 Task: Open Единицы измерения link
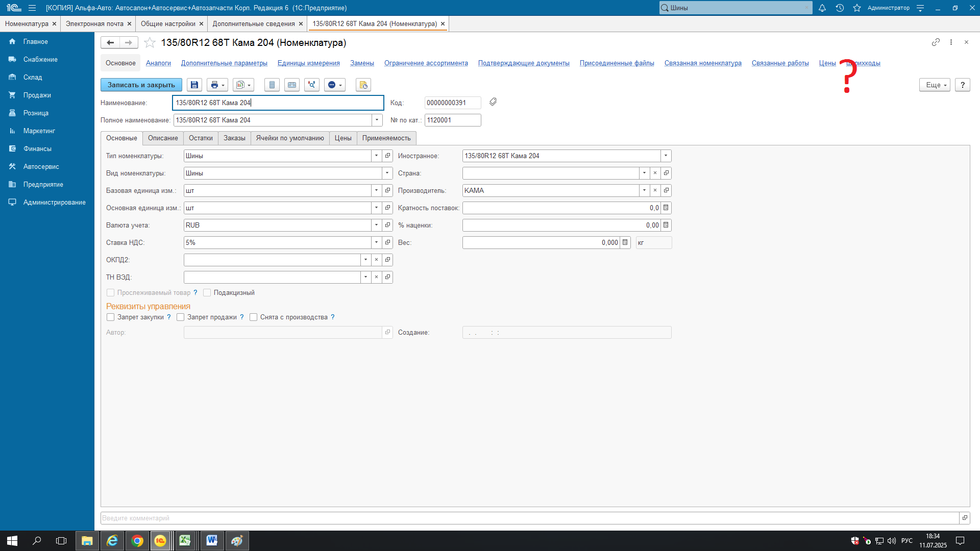(x=309, y=63)
